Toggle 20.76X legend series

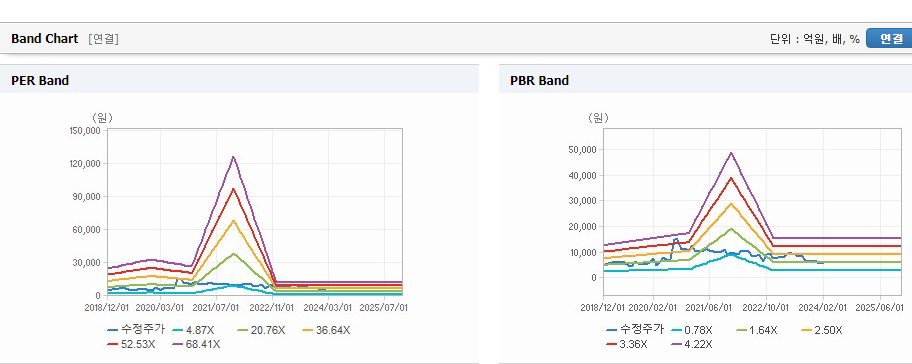click(262, 330)
